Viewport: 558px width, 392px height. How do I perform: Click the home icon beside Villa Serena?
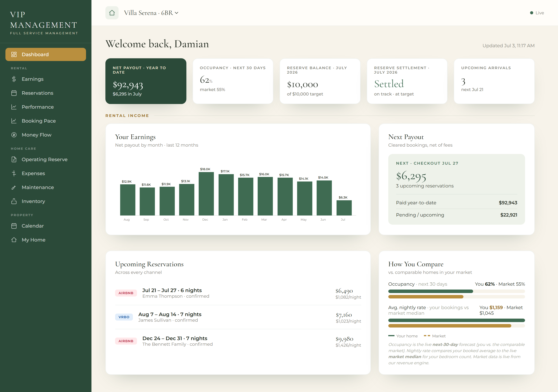click(x=112, y=13)
